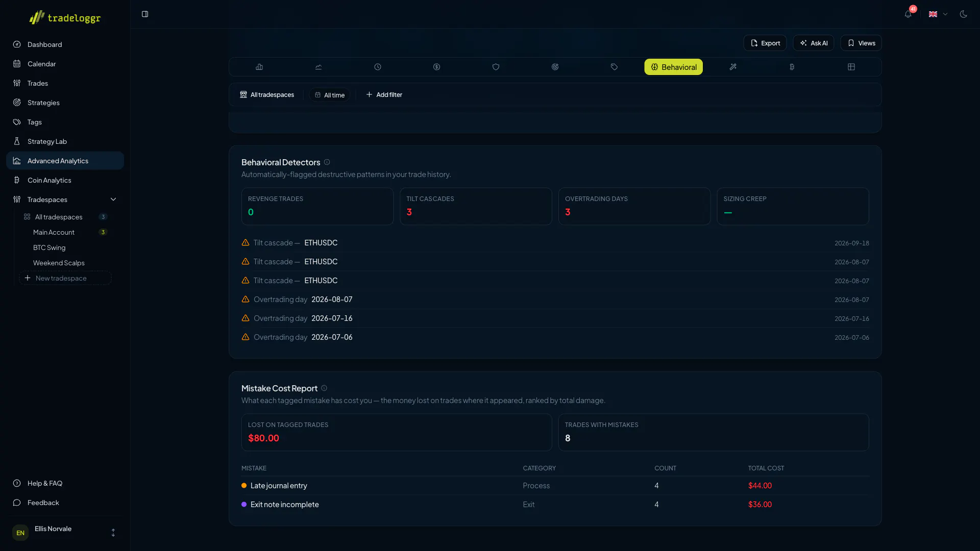Click the Export button
Image resolution: width=980 pixels, height=551 pixels.
[765, 43]
